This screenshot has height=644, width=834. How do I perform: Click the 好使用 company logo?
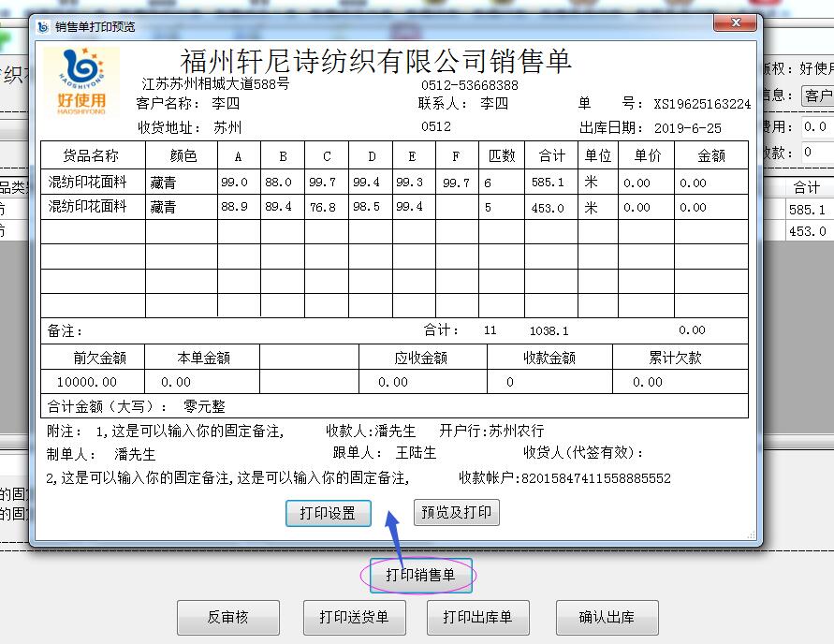(81, 80)
